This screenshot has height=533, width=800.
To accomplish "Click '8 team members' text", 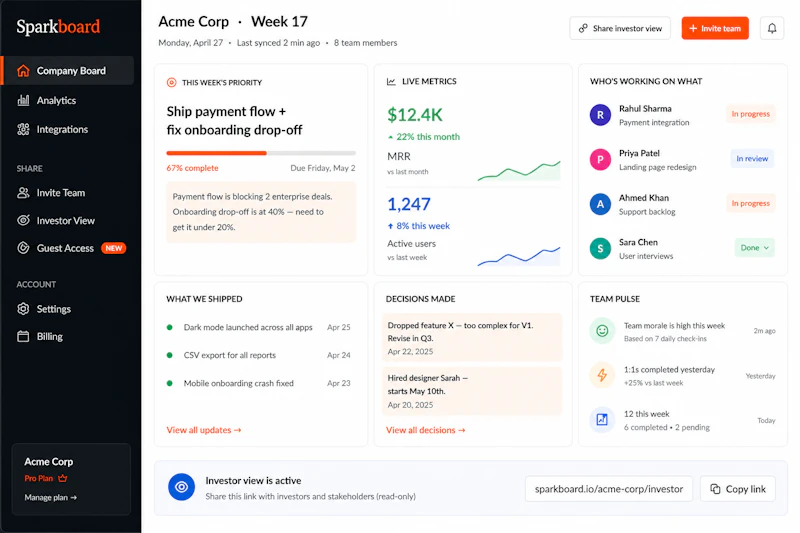I will 365,43.
